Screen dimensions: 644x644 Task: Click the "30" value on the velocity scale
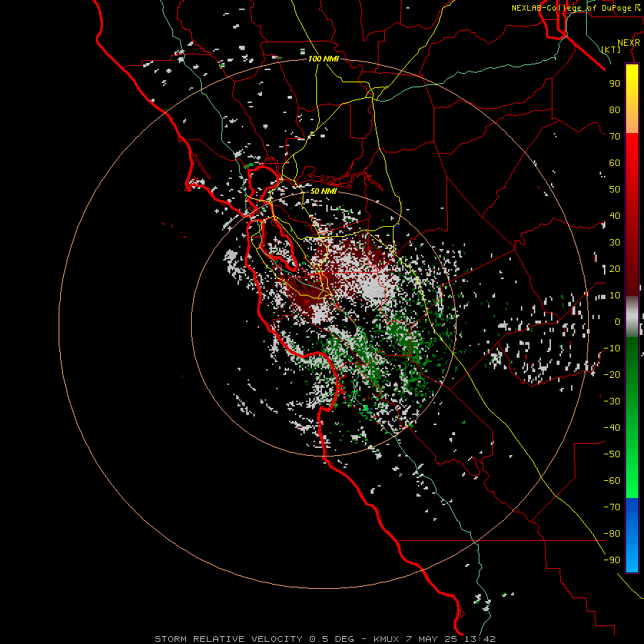(615, 243)
